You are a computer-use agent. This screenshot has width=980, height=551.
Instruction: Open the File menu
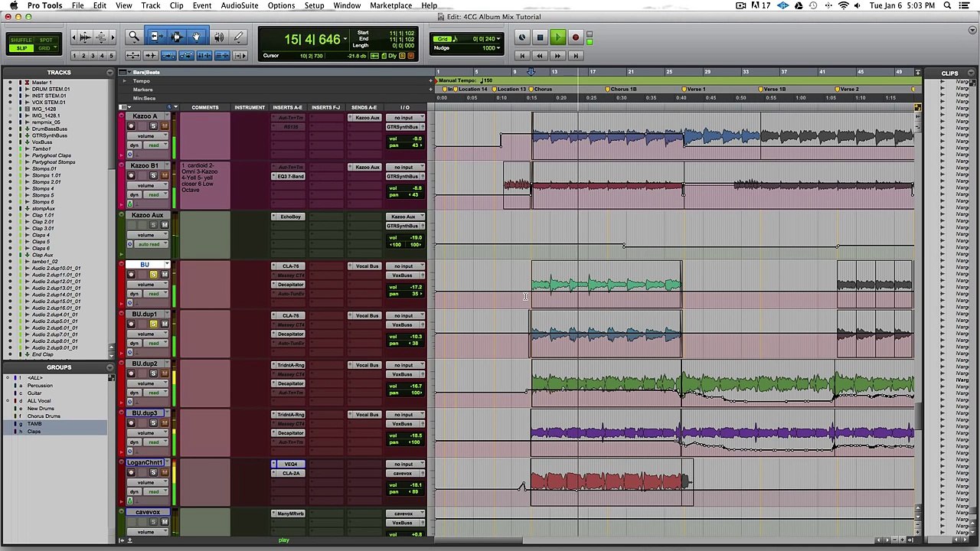pos(77,5)
